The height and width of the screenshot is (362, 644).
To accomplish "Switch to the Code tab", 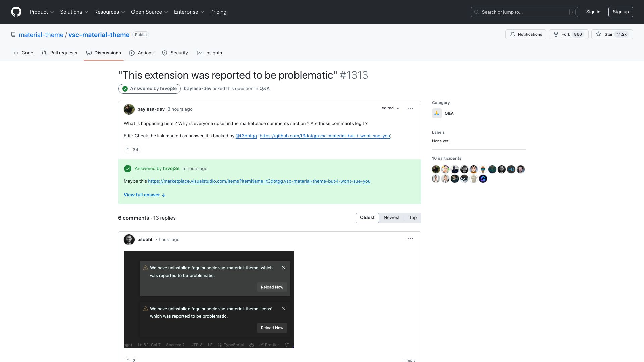I will click(23, 53).
